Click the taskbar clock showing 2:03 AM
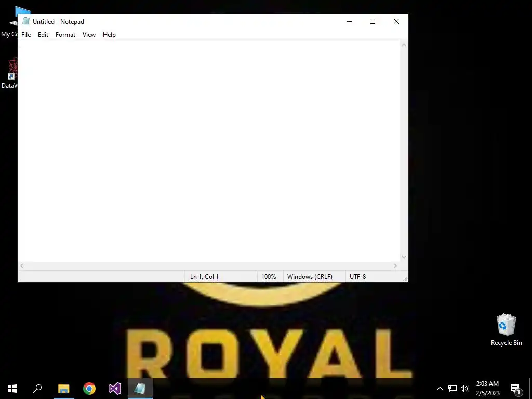 (x=487, y=389)
